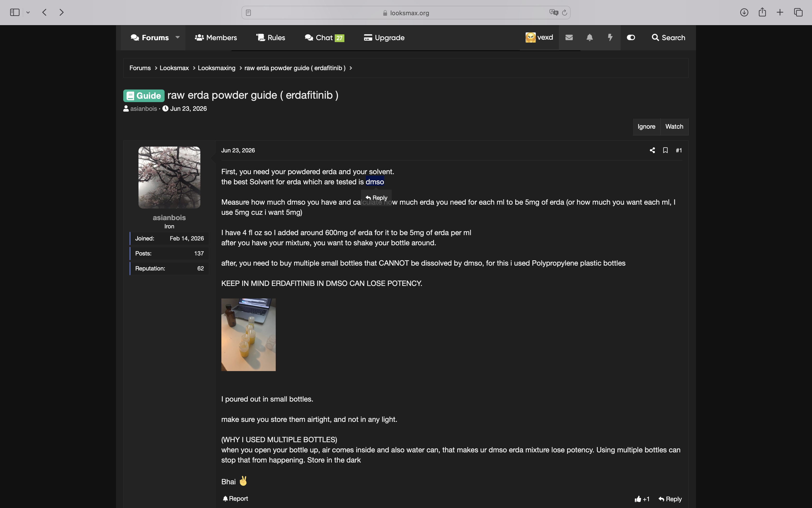Watch this thread

(x=674, y=127)
